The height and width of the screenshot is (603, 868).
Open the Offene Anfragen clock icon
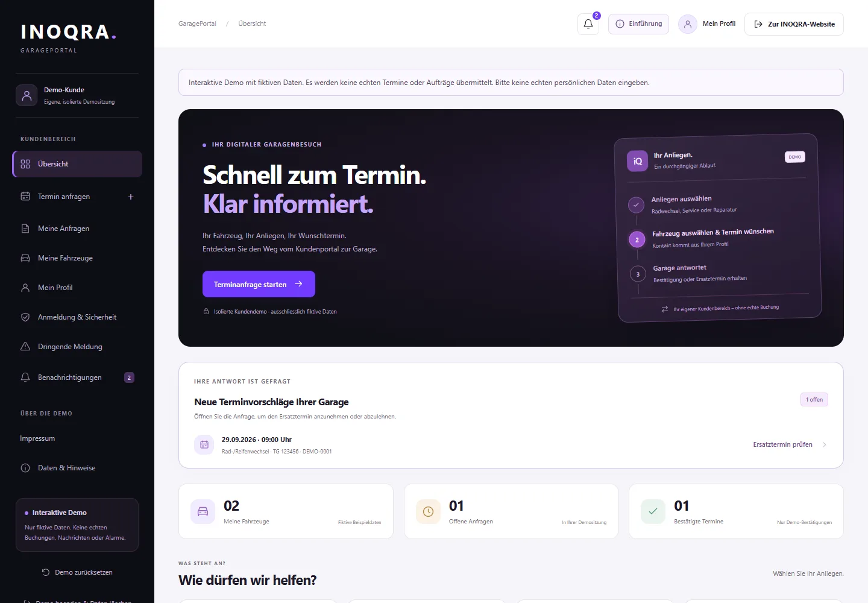(x=428, y=511)
